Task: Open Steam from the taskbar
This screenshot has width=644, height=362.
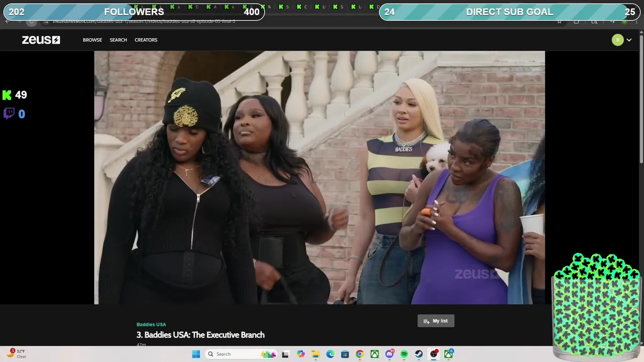Action: [x=419, y=354]
